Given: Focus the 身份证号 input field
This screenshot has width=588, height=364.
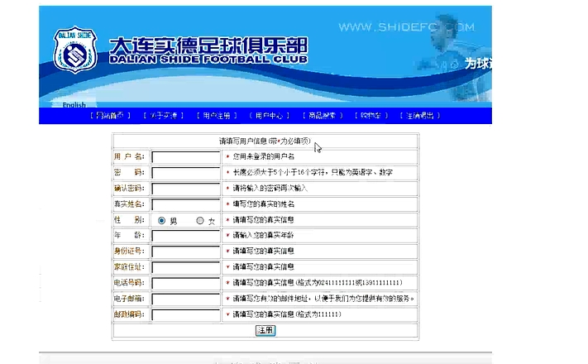Looking at the screenshot, I should pos(185,251).
